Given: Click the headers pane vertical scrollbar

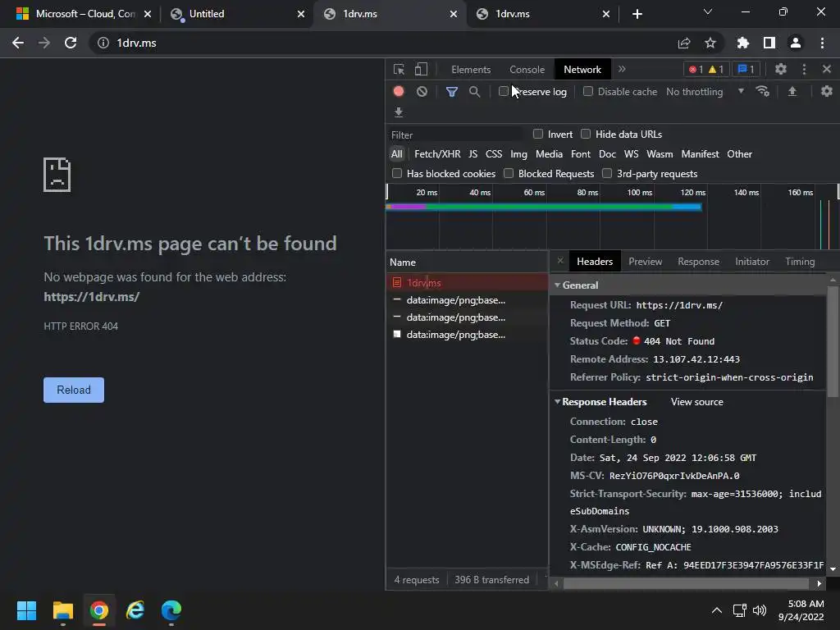Looking at the screenshot, I should coord(833,342).
